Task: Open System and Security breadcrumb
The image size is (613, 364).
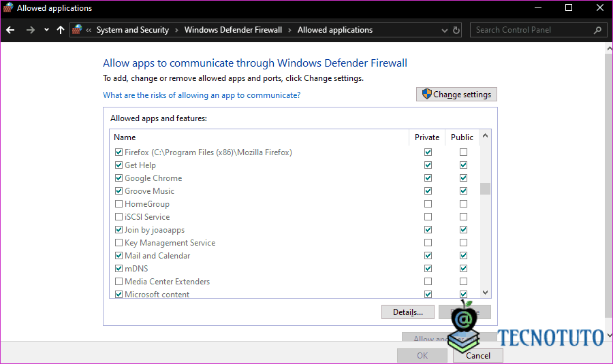Action: (133, 30)
